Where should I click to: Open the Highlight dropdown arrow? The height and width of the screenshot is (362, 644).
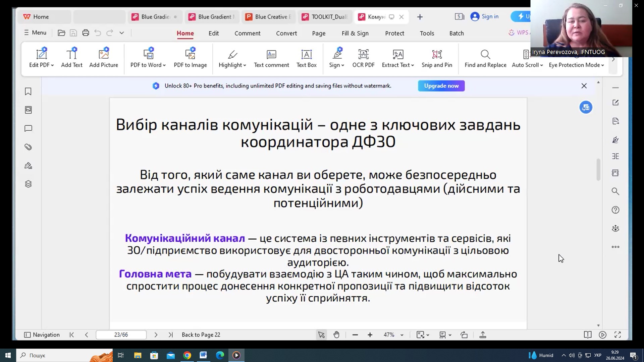click(245, 65)
